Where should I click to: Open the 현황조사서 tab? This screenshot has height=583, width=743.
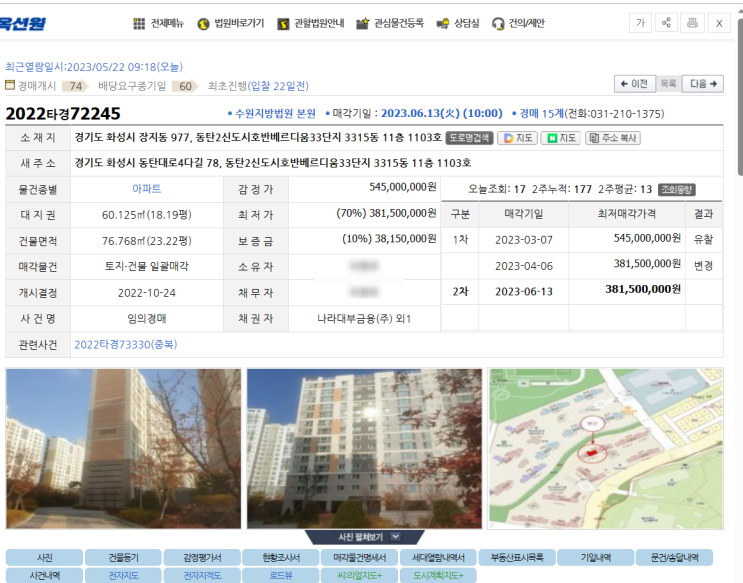pyautogui.click(x=281, y=557)
